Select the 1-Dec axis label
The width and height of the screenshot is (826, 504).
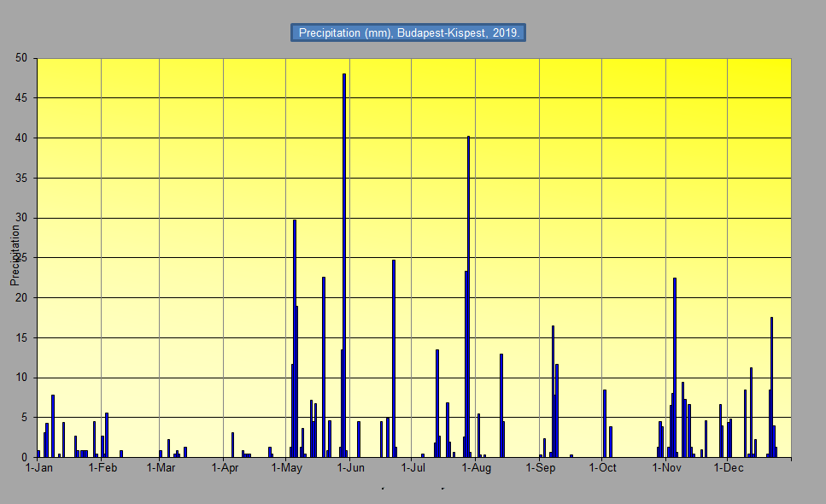[x=729, y=467]
